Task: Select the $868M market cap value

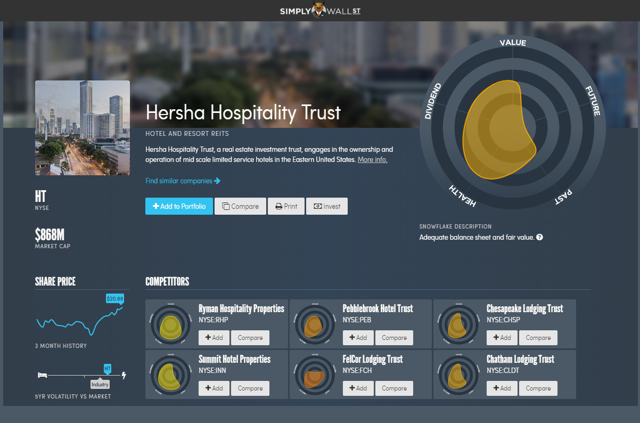Action: (49, 235)
